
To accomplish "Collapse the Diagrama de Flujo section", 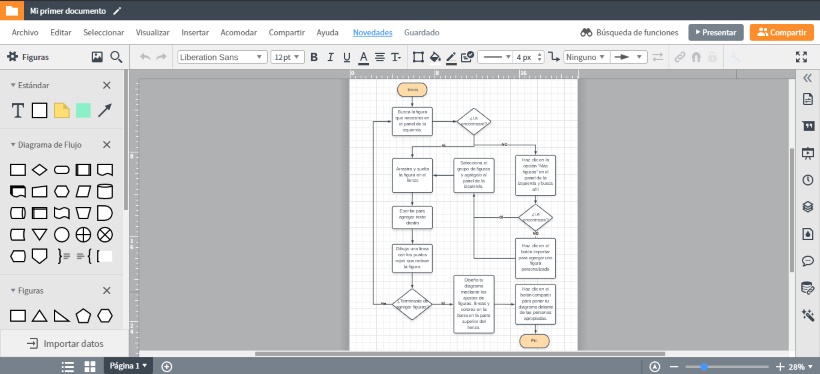I will point(46,145).
